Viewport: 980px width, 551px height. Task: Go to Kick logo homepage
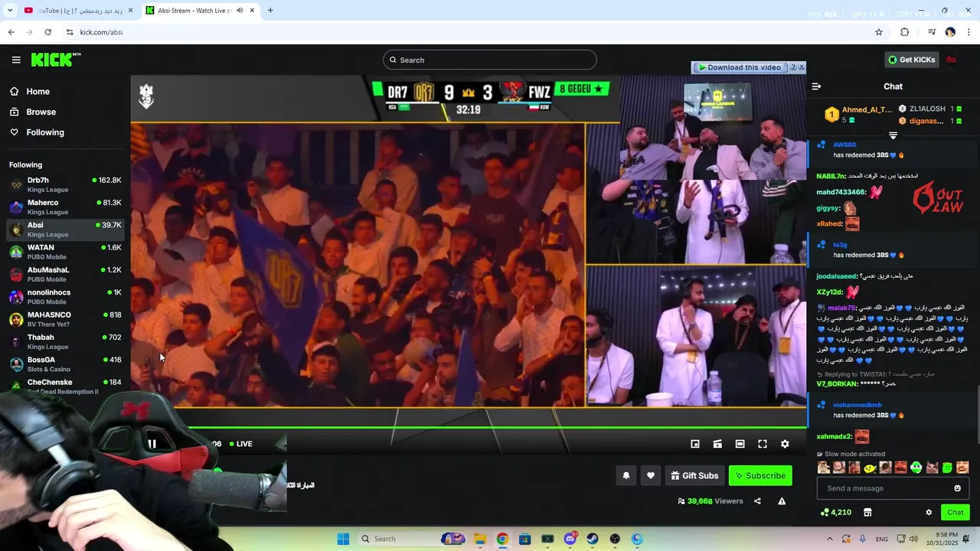tap(55, 60)
